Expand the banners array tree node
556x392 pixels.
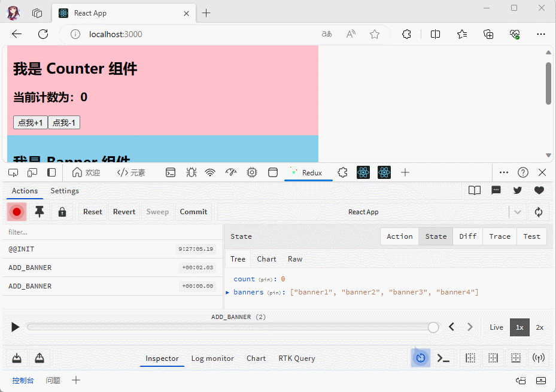tap(227, 292)
